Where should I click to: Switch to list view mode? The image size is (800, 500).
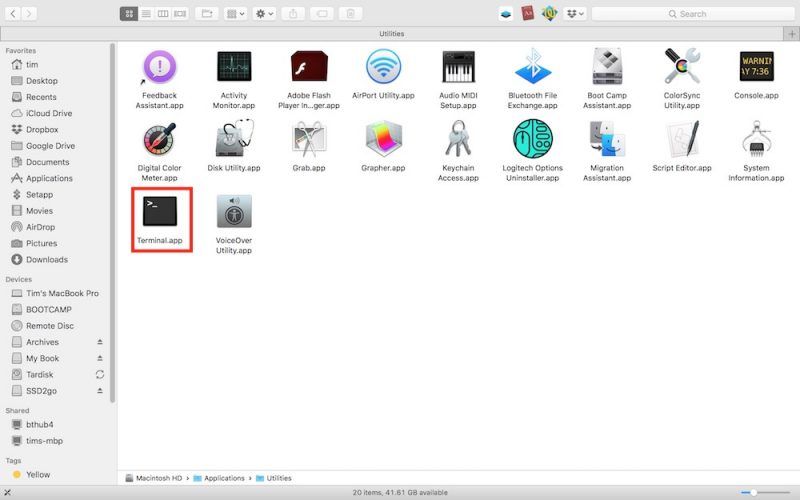(x=146, y=14)
